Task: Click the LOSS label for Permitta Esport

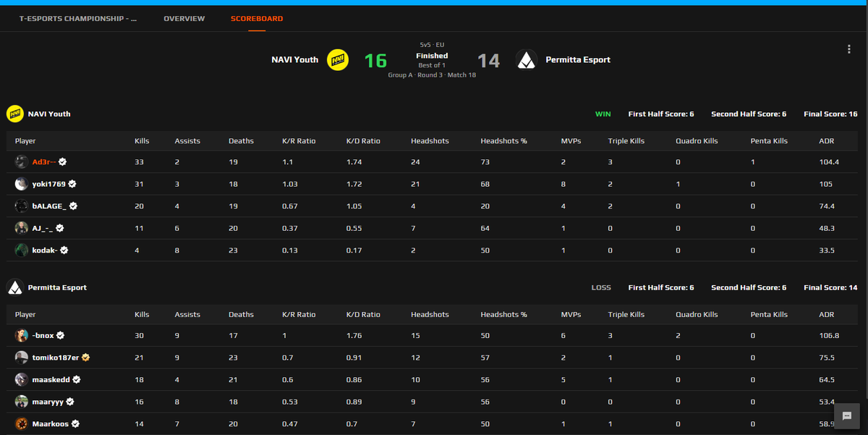Action: [601, 287]
